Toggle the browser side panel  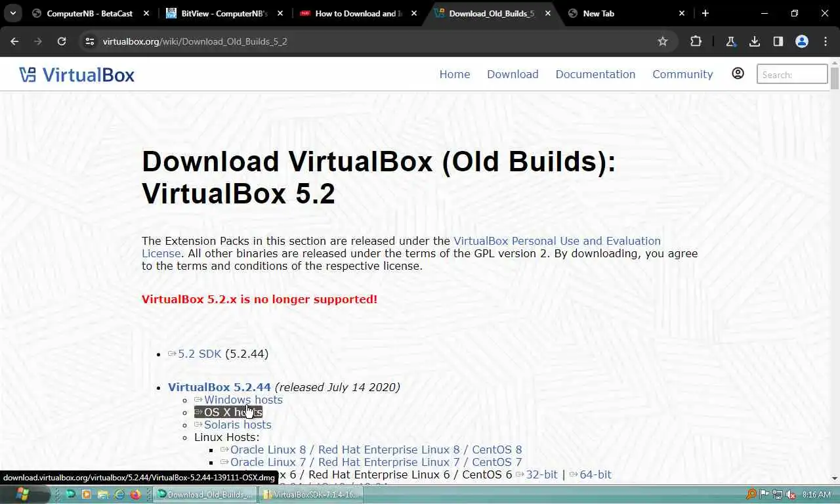(778, 41)
